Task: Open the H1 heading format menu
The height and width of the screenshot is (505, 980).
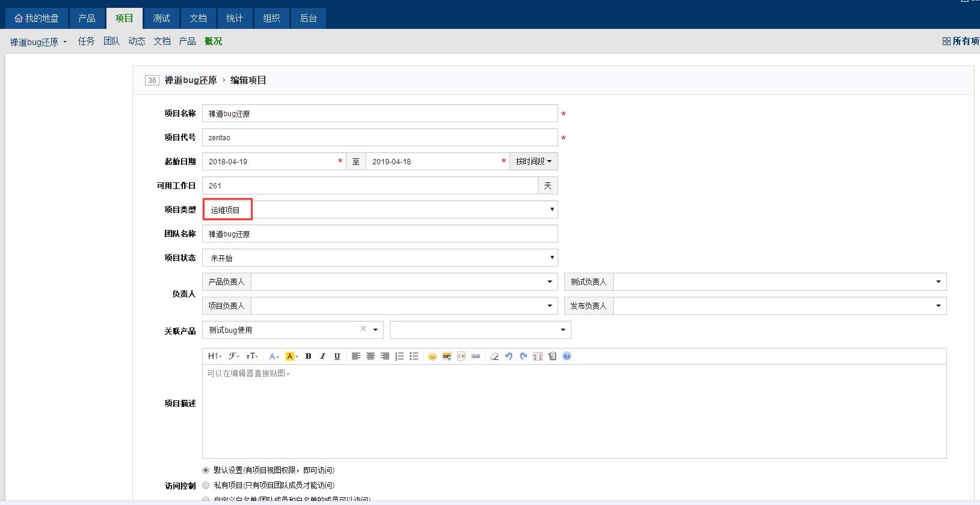Action: [x=214, y=356]
